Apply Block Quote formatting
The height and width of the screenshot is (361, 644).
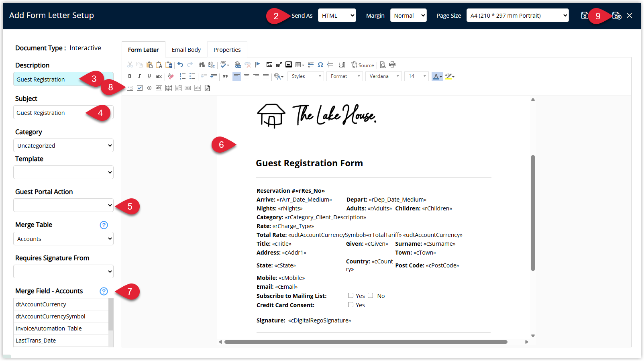click(225, 76)
